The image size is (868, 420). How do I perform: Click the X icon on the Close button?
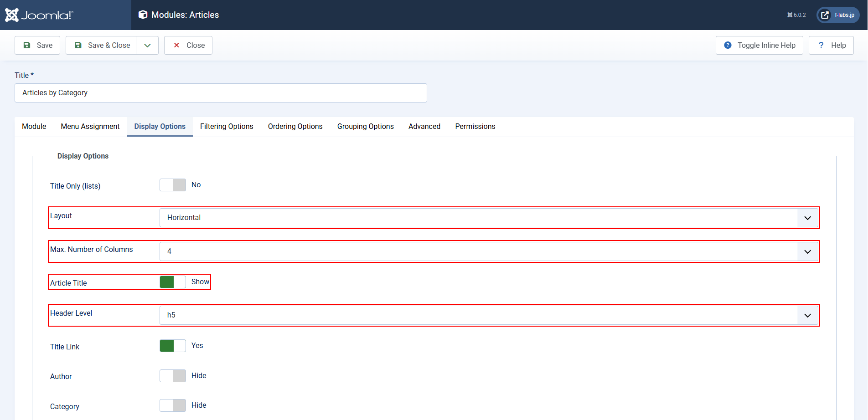tap(176, 45)
